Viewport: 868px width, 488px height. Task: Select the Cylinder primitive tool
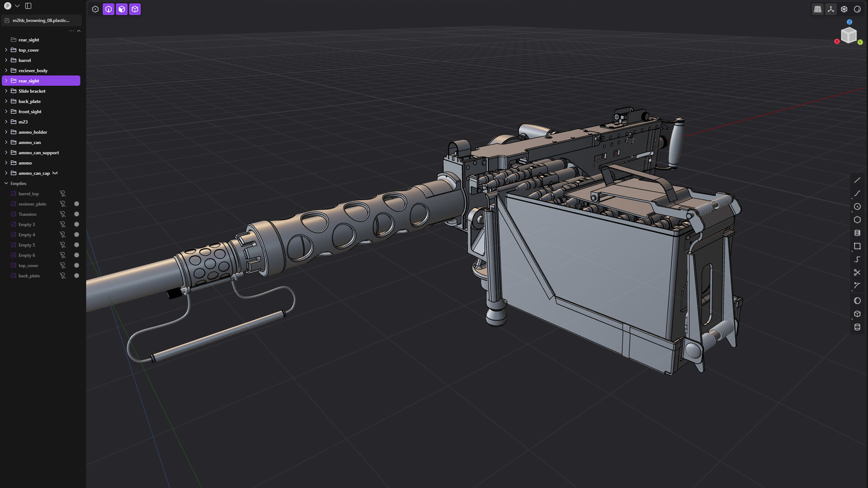[857, 327]
